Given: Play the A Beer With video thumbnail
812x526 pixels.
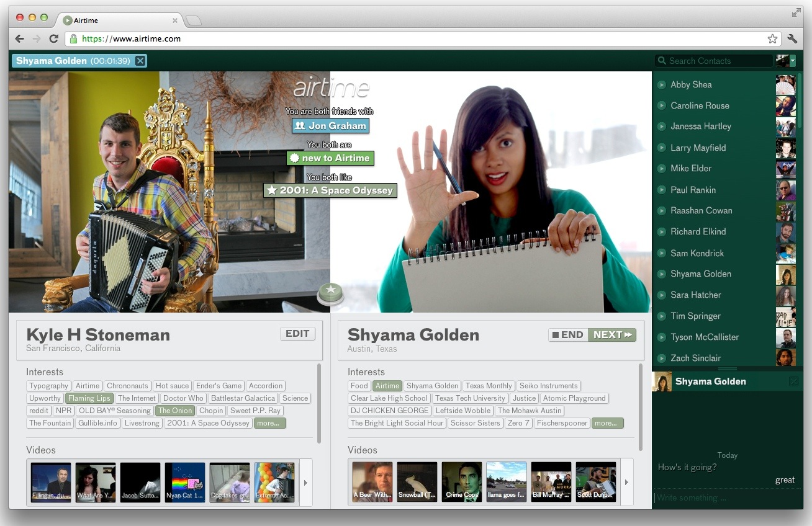Looking at the screenshot, I should tap(372, 481).
